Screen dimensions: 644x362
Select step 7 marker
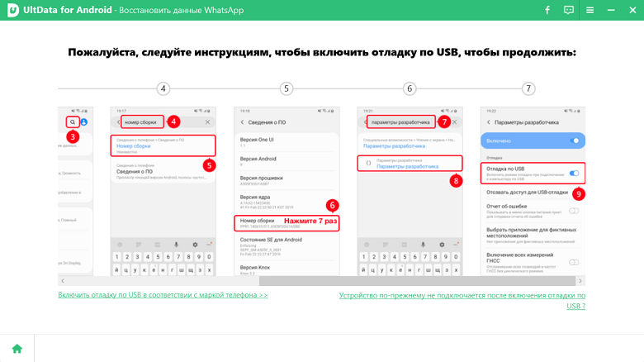[x=528, y=88]
